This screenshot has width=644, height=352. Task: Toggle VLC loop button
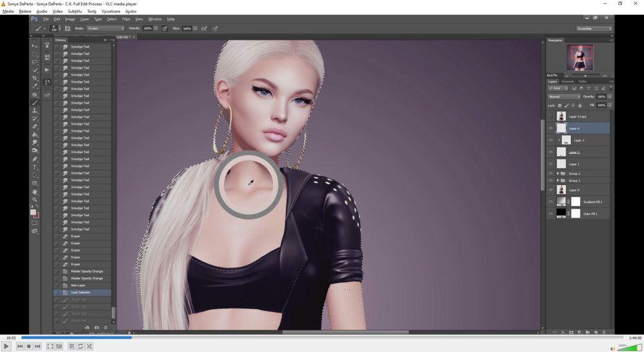(x=81, y=346)
